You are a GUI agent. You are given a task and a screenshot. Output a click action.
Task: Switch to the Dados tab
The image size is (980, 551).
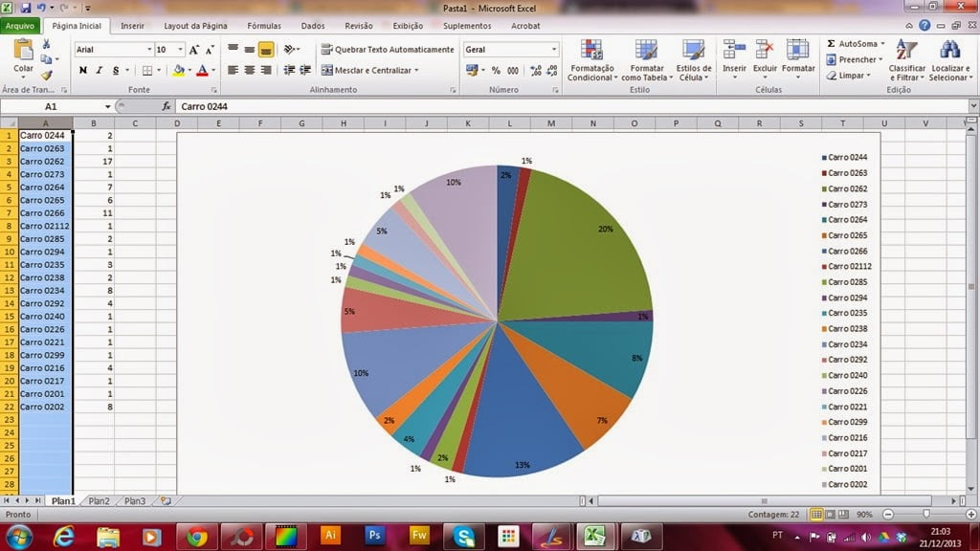313,26
